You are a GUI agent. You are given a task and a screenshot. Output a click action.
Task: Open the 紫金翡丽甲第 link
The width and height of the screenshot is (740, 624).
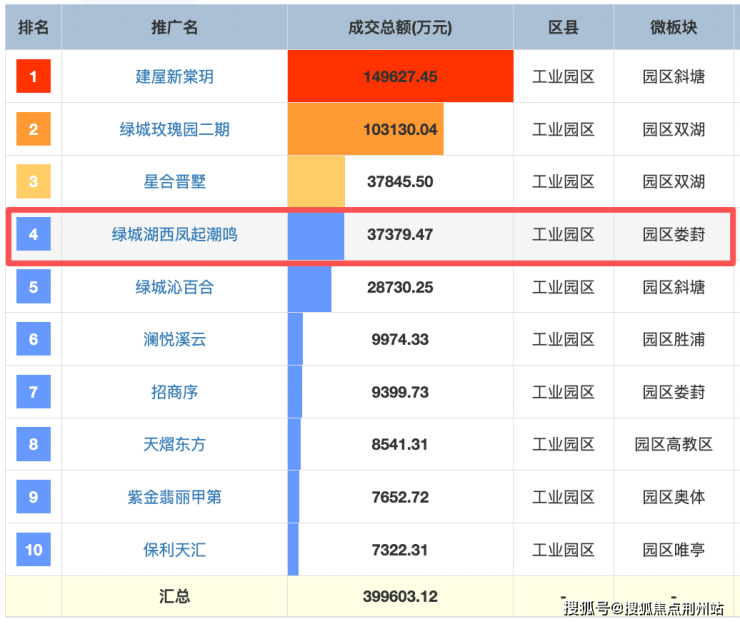pos(175,497)
